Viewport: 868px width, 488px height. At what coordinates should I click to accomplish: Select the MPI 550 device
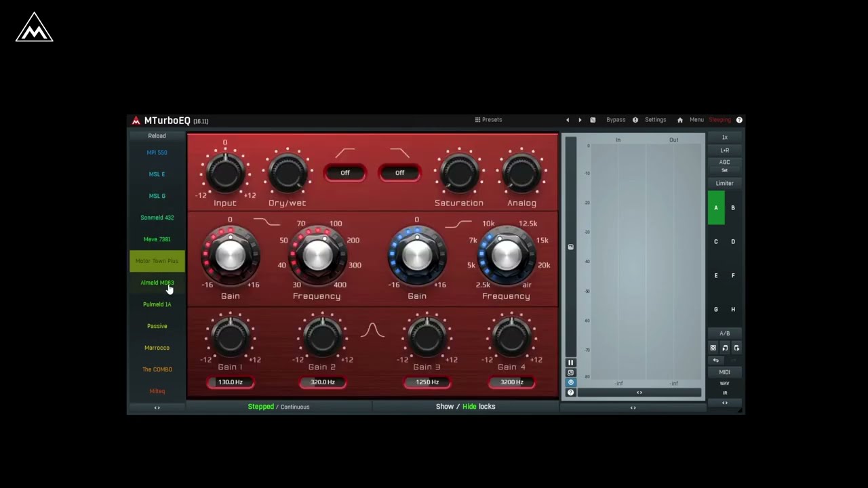click(157, 152)
